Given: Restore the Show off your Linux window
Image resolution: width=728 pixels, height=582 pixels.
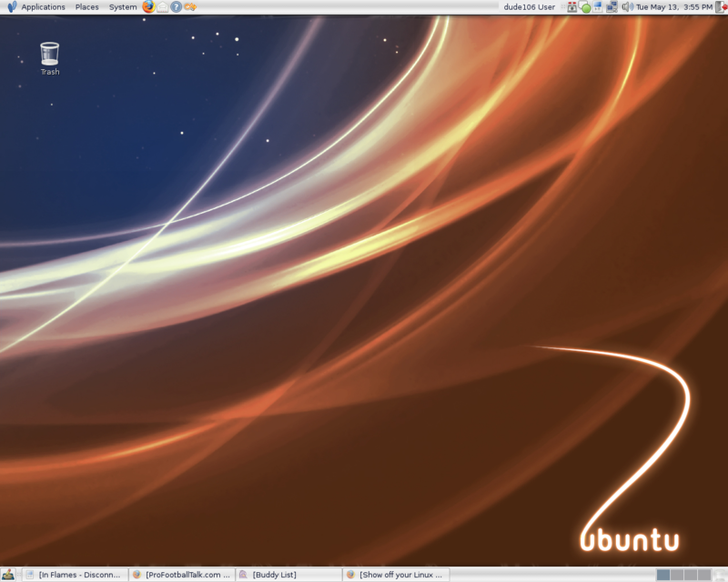Looking at the screenshot, I should click(396, 575).
